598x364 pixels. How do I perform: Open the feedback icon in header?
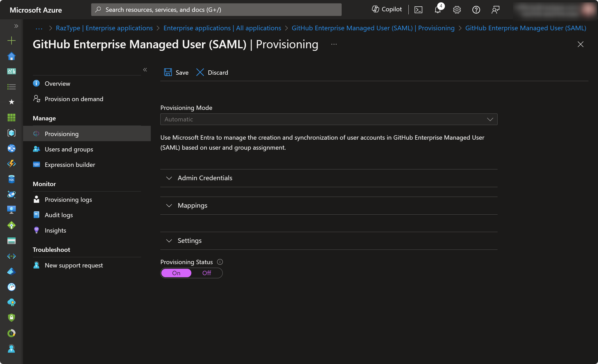pos(495,10)
